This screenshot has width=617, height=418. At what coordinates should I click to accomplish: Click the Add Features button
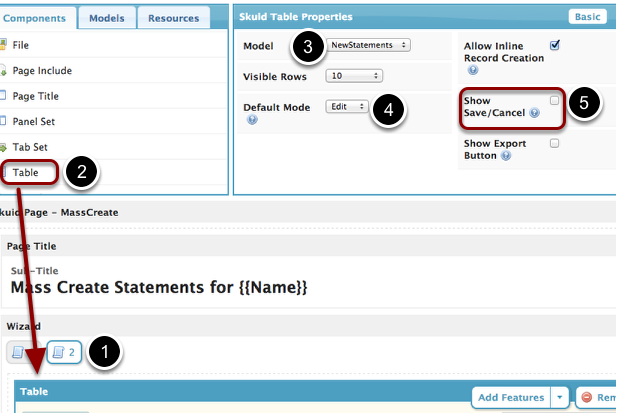(509, 397)
